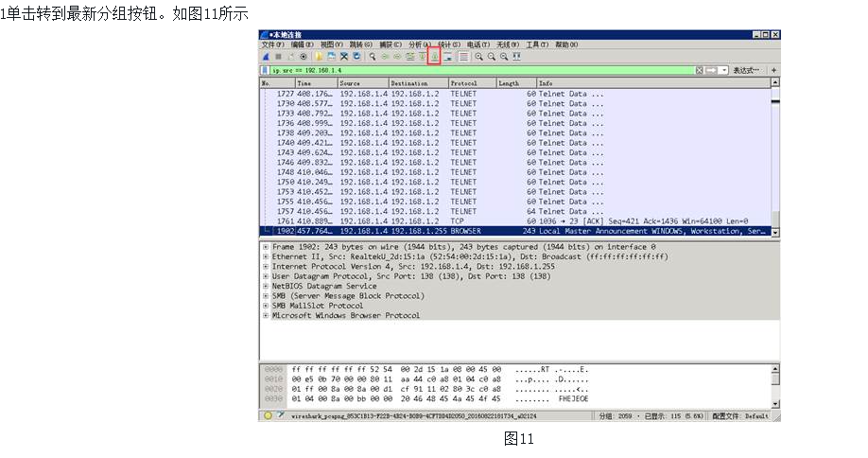Expand Microsoft Windows Browser Protocol node
The image size is (868, 458).
(x=266, y=316)
